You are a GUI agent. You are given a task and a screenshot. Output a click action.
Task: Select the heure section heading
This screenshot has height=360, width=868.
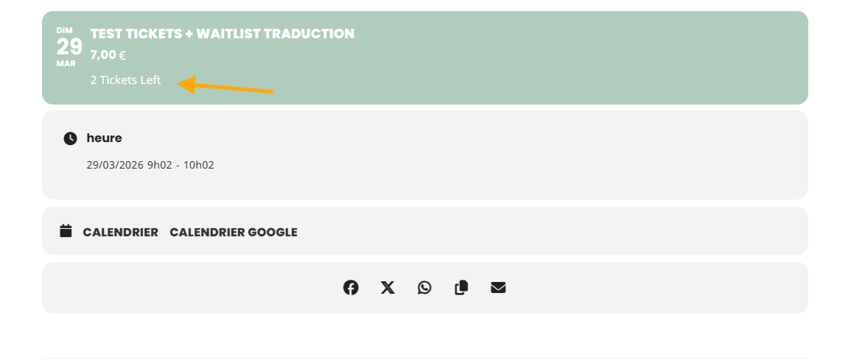[104, 138]
